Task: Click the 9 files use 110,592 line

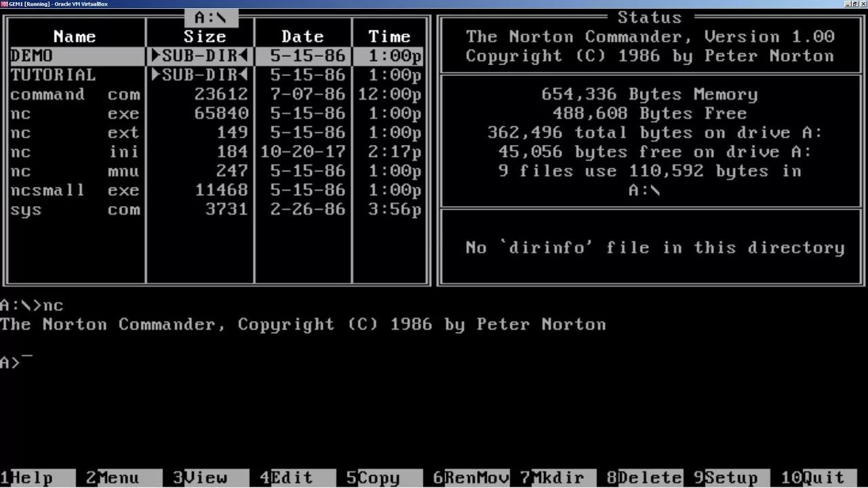Action: tap(650, 171)
